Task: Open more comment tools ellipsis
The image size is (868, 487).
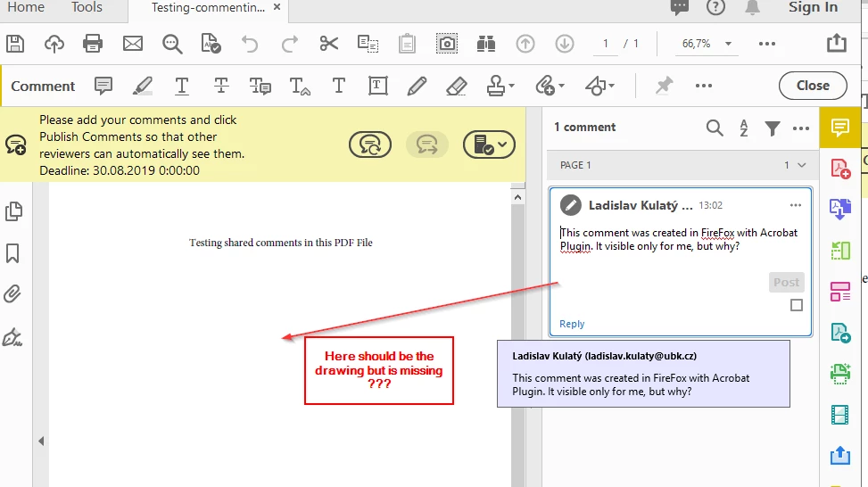Action: click(704, 86)
